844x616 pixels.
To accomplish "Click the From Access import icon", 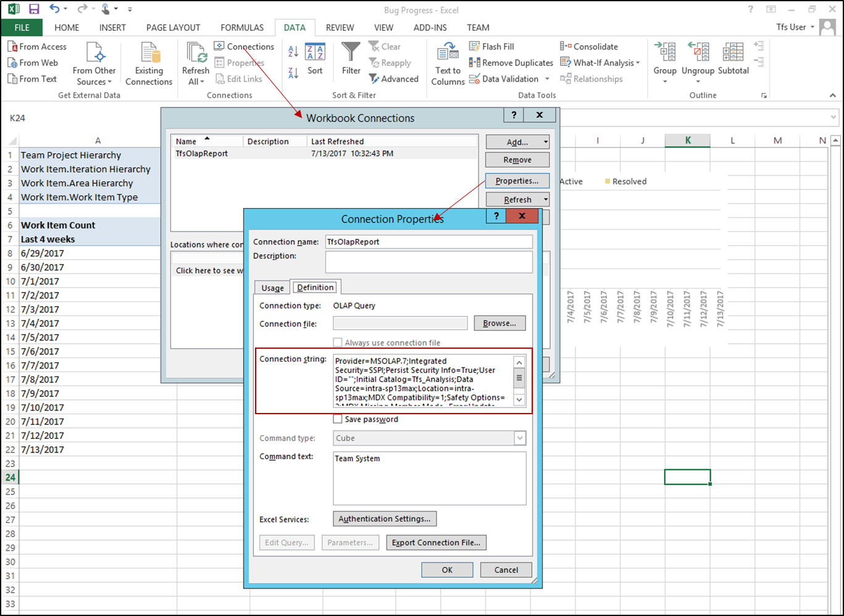I will click(x=37, y=46).
